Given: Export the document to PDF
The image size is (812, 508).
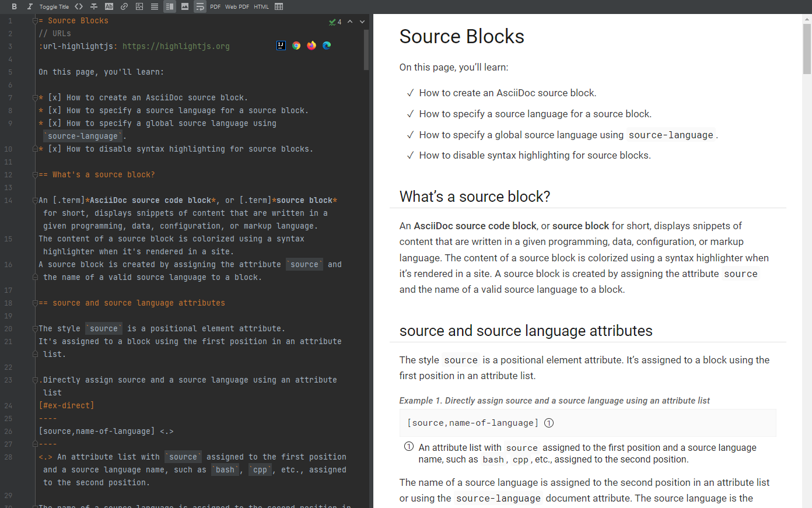Looking at the screenshot, I should click(215, 6).
